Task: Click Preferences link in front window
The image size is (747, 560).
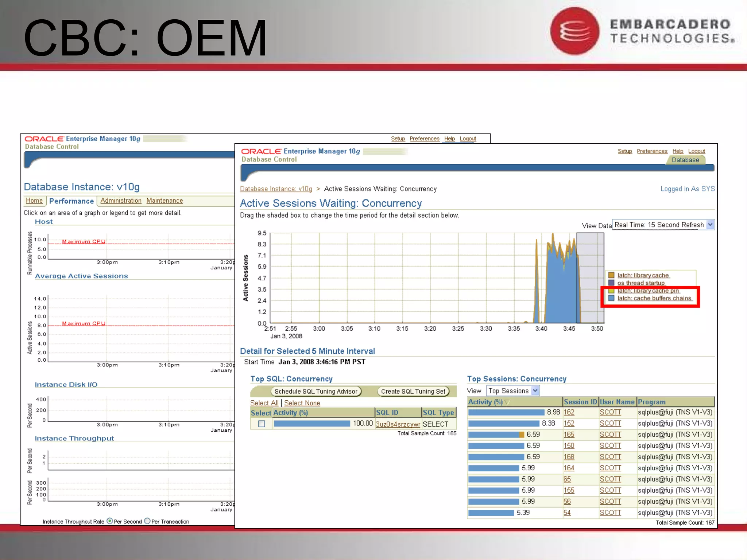Action: click(x=652, y=151)
